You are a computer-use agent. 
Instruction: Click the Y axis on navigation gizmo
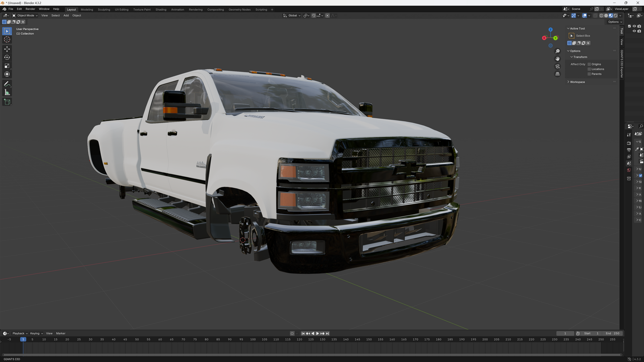click(555, 38)
